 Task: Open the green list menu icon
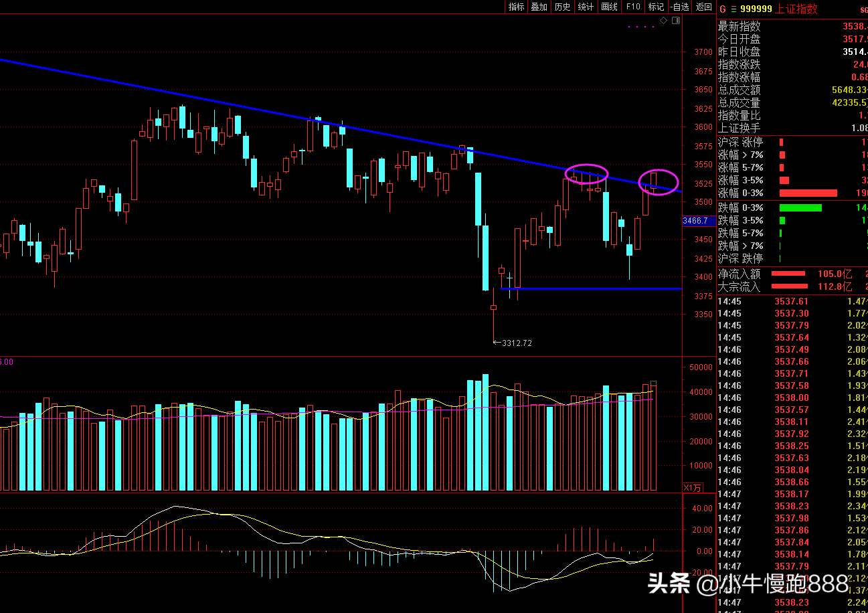[x=733, y=9]
